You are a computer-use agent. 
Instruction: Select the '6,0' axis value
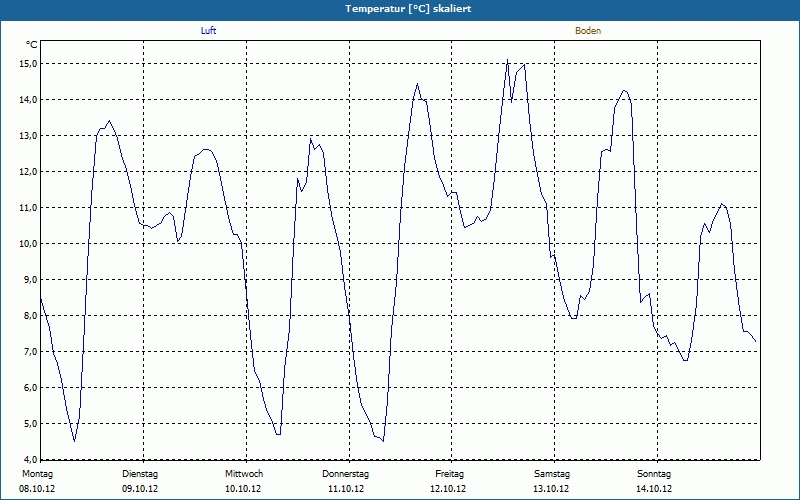coord(30,387)
